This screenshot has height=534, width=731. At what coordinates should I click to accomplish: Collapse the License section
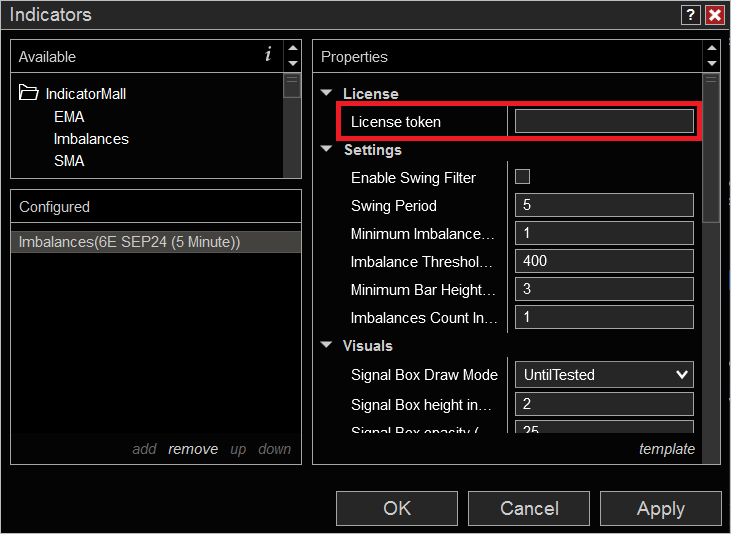[x=326, y=93]
